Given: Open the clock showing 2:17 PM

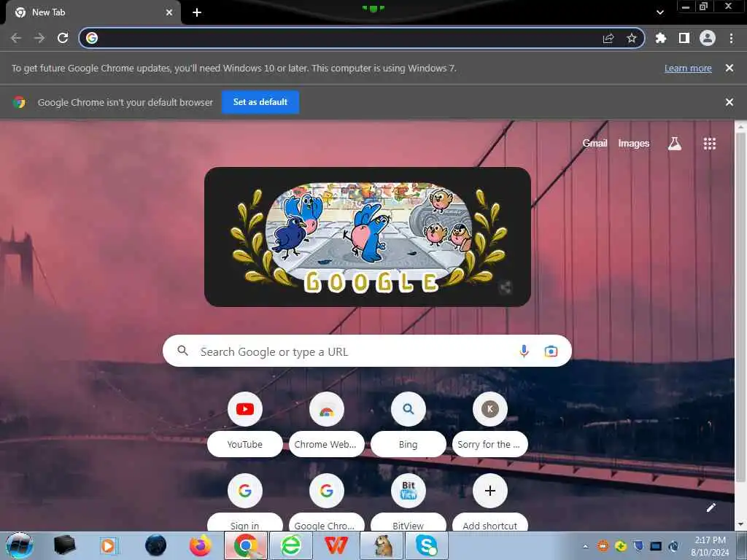Looking at the screenshot, I should click(710, 546).
